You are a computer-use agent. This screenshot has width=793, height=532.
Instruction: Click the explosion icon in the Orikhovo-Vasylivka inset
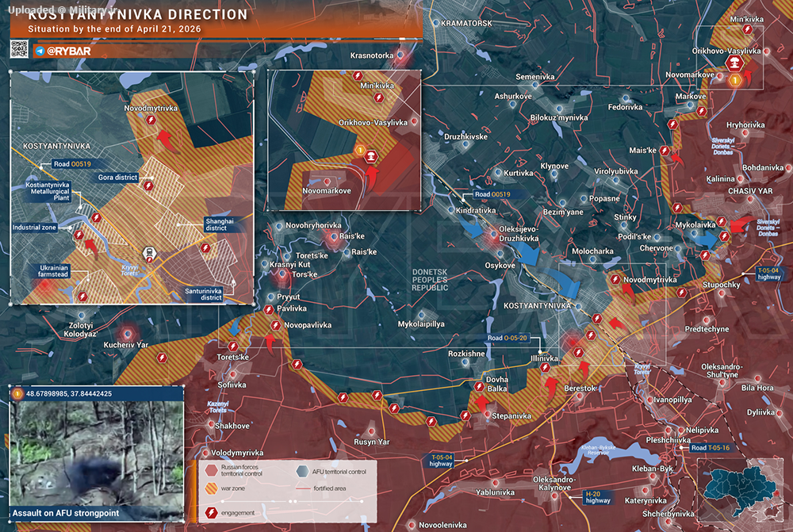[370, 155]
